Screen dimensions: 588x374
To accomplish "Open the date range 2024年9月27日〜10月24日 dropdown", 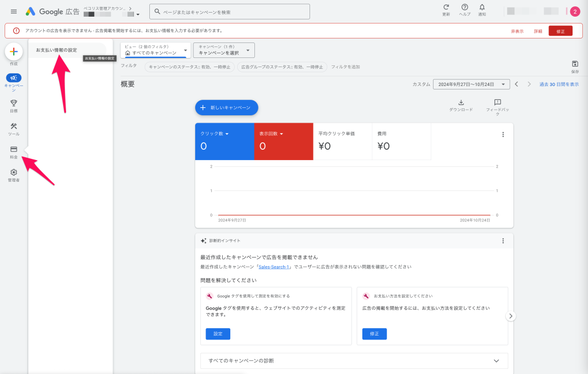I will pyautogui.click(x=471, y=84).
